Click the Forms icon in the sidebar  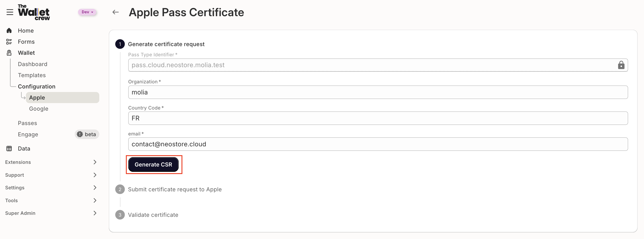[9, 41]
